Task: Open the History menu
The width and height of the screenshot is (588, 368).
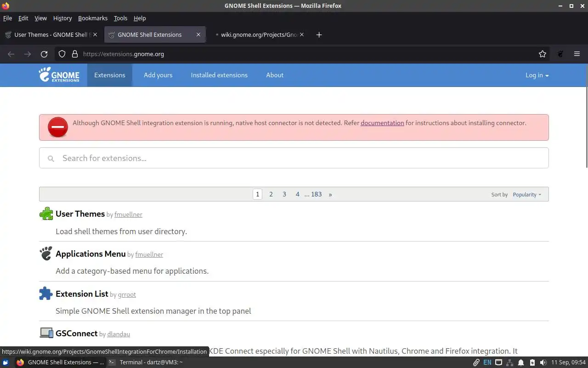Action: [x=62, y=18]
